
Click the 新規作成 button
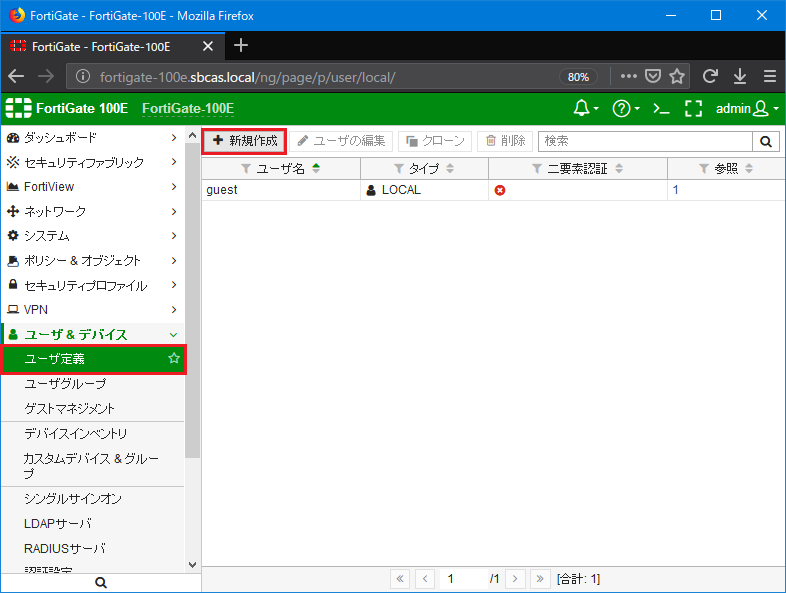point(245,141)
